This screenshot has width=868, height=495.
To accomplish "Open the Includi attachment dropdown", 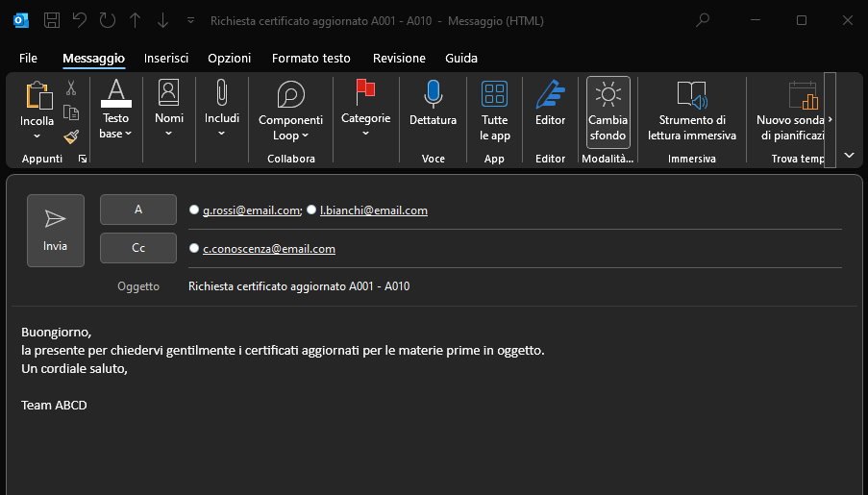I will tap(221, 109).
